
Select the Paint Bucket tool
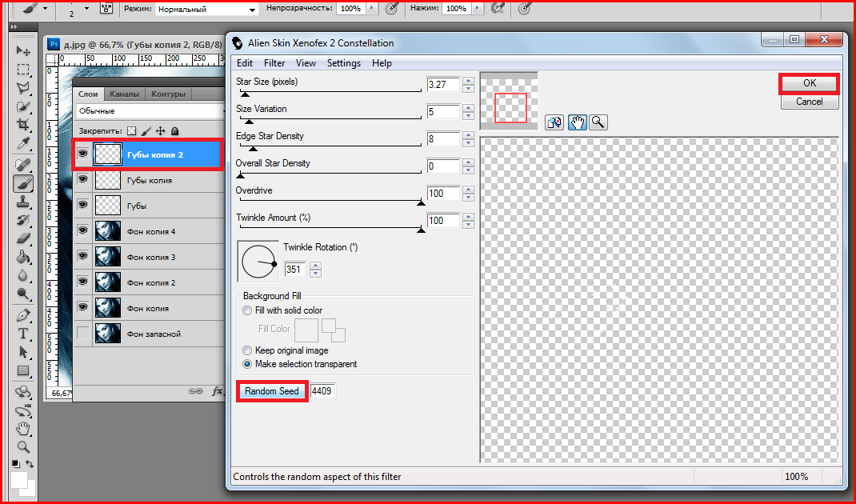tap(23, 257)
